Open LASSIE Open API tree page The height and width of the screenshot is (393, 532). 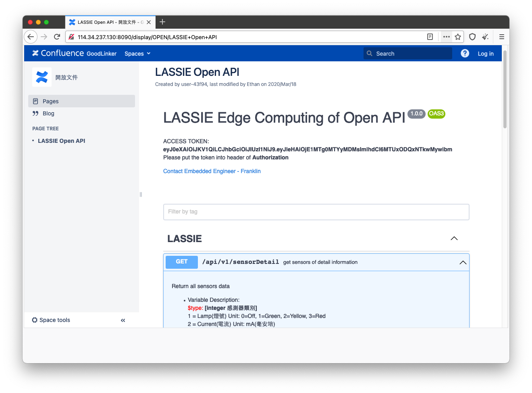(x=61, y=141)
